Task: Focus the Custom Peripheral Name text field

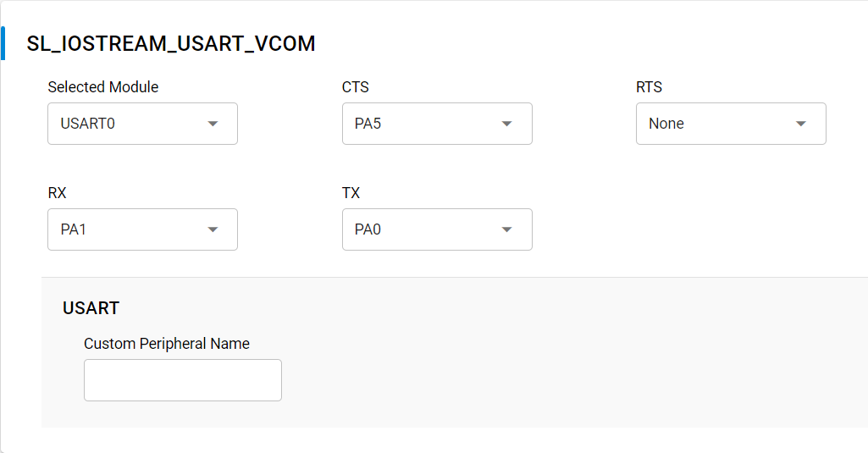Action: click(x=183, y=380)
